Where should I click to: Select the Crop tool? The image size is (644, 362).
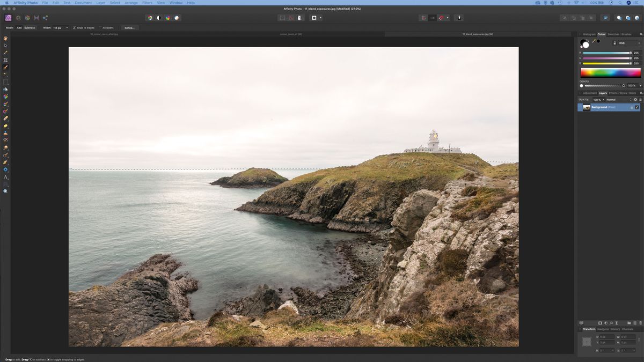[x=5, y=60]
